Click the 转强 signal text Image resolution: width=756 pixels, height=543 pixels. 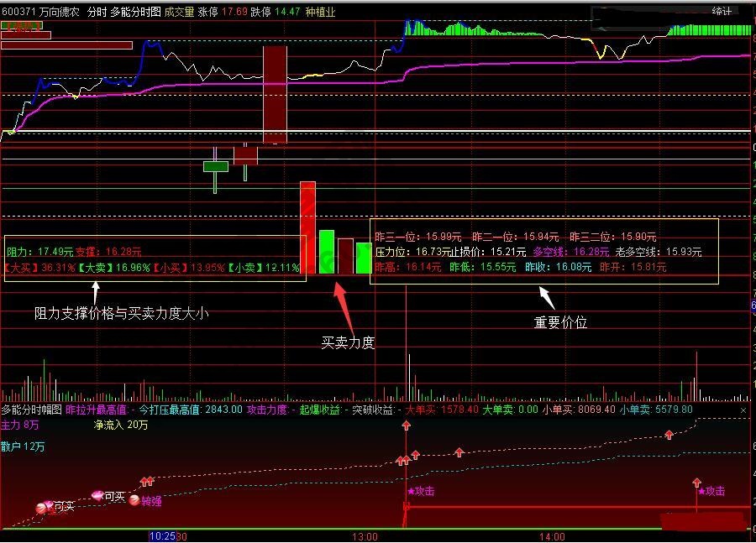coord(152,502)
